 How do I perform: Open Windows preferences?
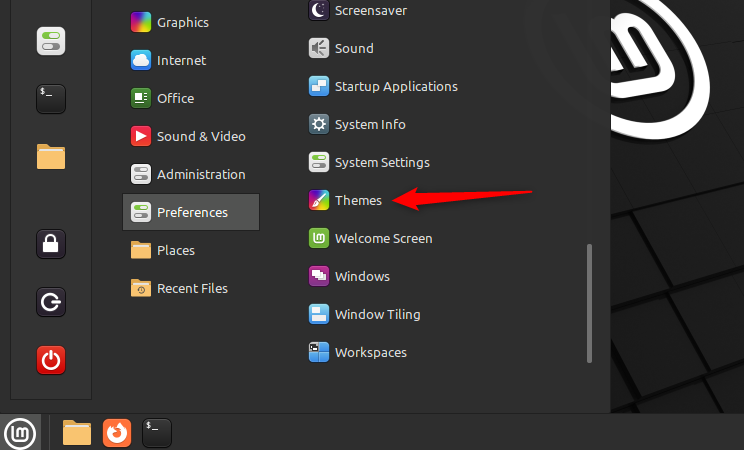point(361,277)
